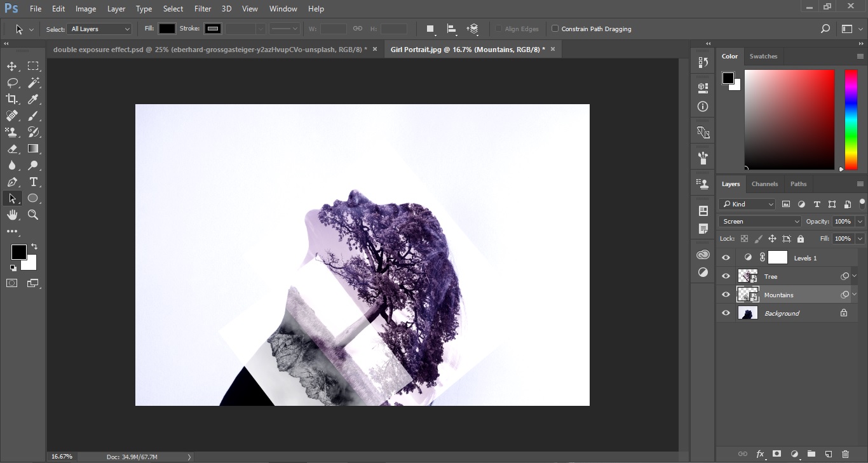Screen dimensions: 868x463
Task: Open the Info panel icon
Action: [703, 107]
